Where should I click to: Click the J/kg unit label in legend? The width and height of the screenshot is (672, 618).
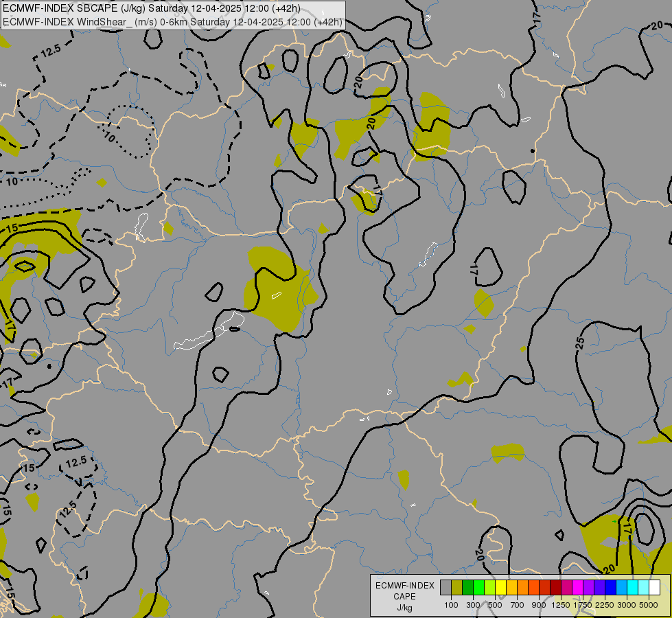tap(404, 608)
